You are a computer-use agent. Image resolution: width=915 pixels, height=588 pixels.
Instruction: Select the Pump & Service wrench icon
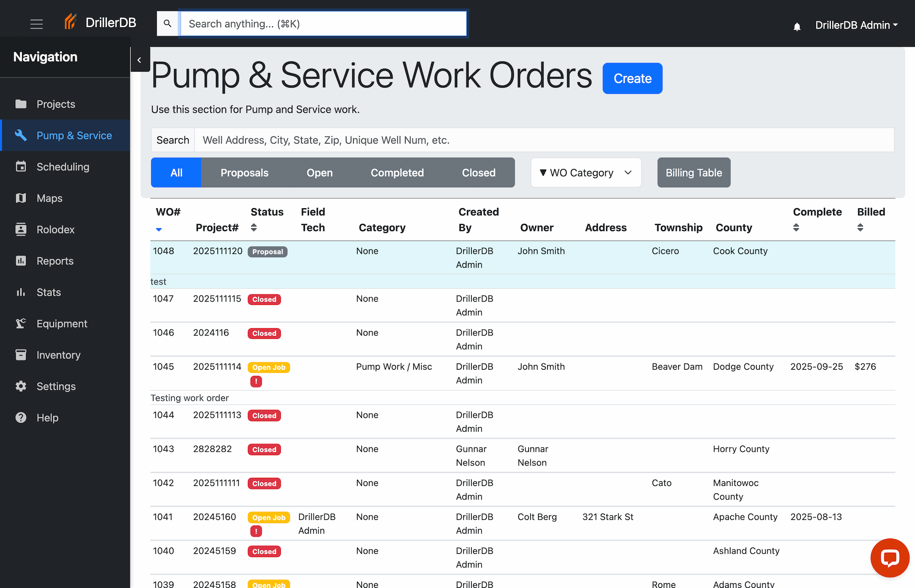21,135
